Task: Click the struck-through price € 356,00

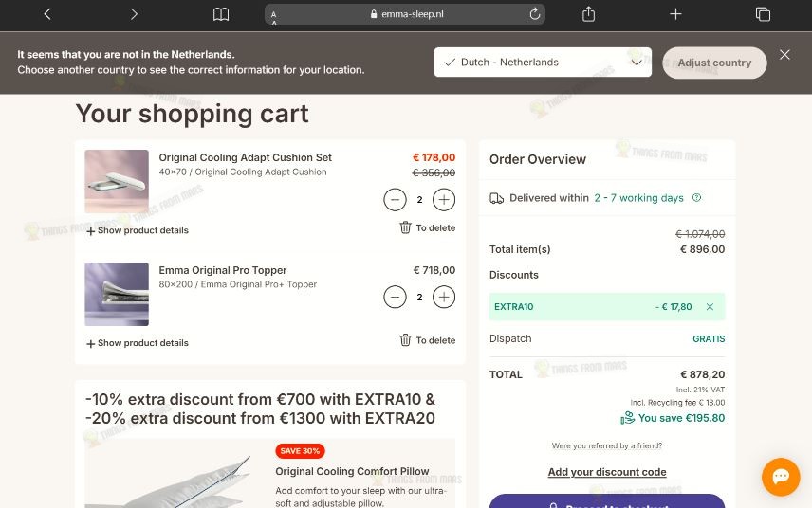Action: tap(434, 172)
